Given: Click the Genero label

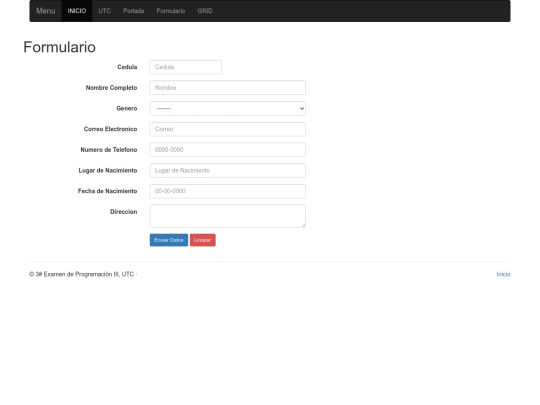Looking at the screenshot, I should pos(127,108).
